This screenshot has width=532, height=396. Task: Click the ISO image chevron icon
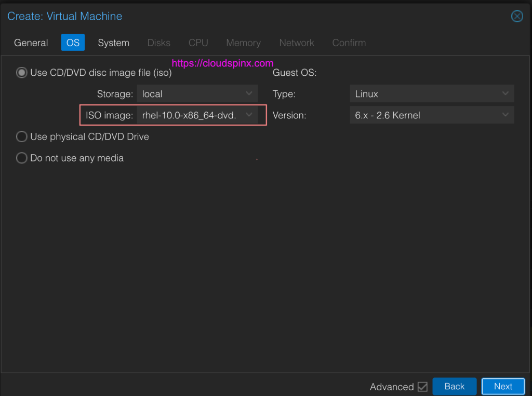(x=249, y=115)
